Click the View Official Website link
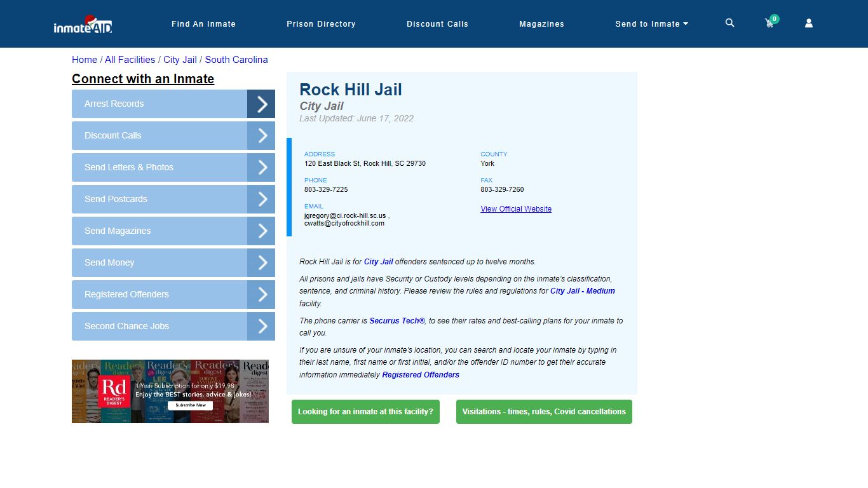This screenshot has width=868, height=488. click(x=515, y=208)
